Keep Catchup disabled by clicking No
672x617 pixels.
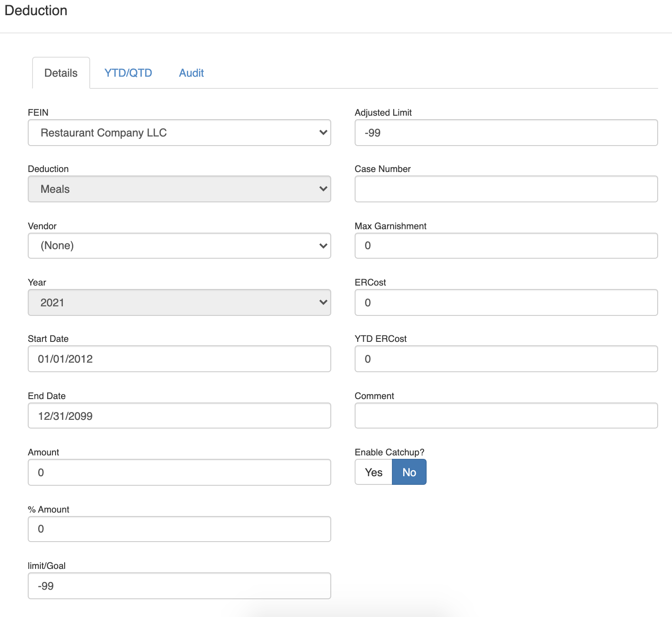click(409, 472)
